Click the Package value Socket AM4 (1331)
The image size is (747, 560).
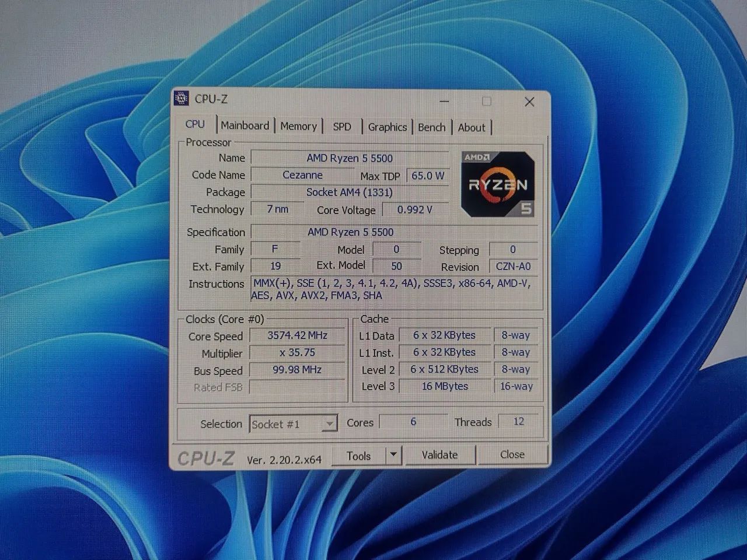point(350,192)
